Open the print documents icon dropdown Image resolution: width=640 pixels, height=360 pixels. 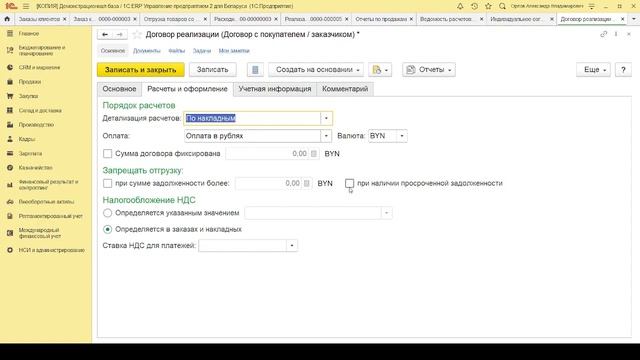pos(380,70)
